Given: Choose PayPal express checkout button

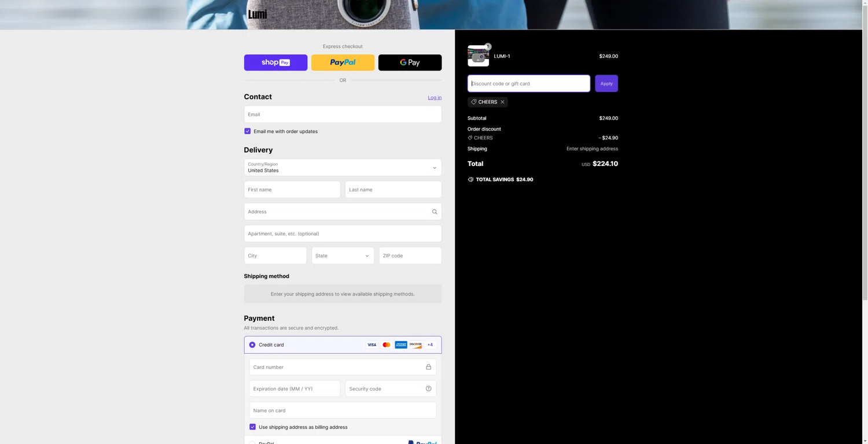Looking at the screenshot, I should [343, 62].
